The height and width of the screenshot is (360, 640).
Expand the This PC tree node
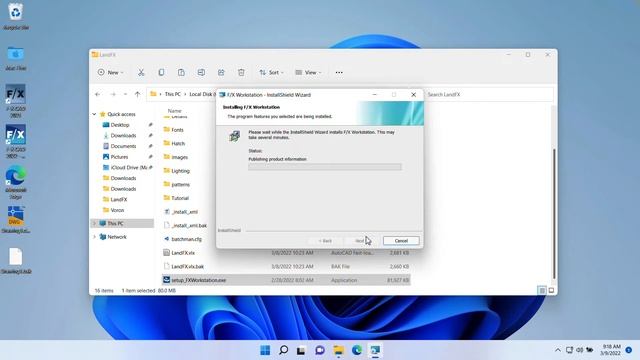(x=94, y=223)
